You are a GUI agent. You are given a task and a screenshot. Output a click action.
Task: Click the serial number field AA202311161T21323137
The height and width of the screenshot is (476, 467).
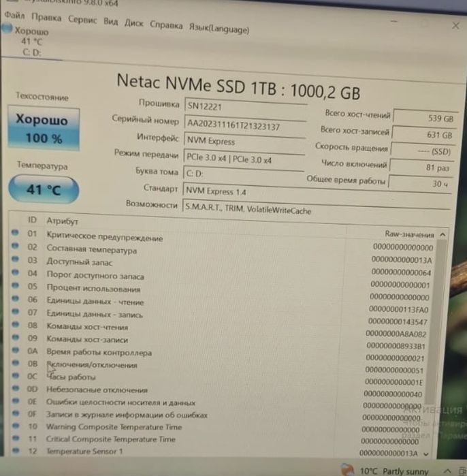244,125
